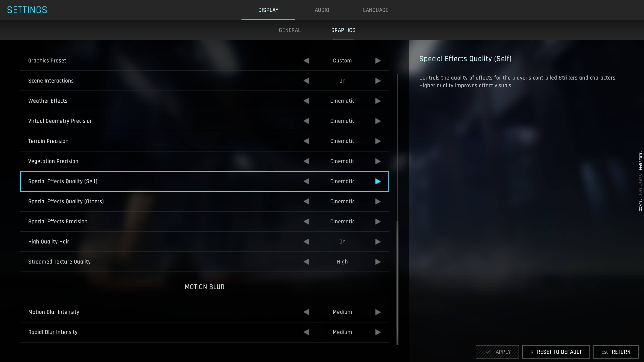Click right arrow for Special Effects Quality (Self)
644x362 pixels.
click(x=378, y=181)
